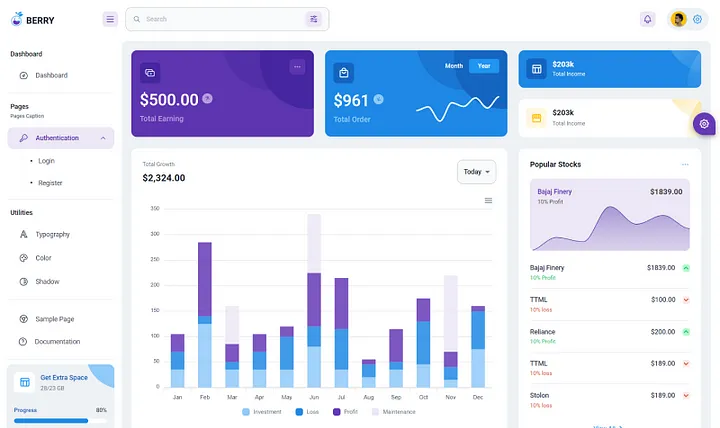Viewport: 720px width, 428px height.
Task: Toggle the Maintenance series in chart legend
Action: click(x=394, y=412)
